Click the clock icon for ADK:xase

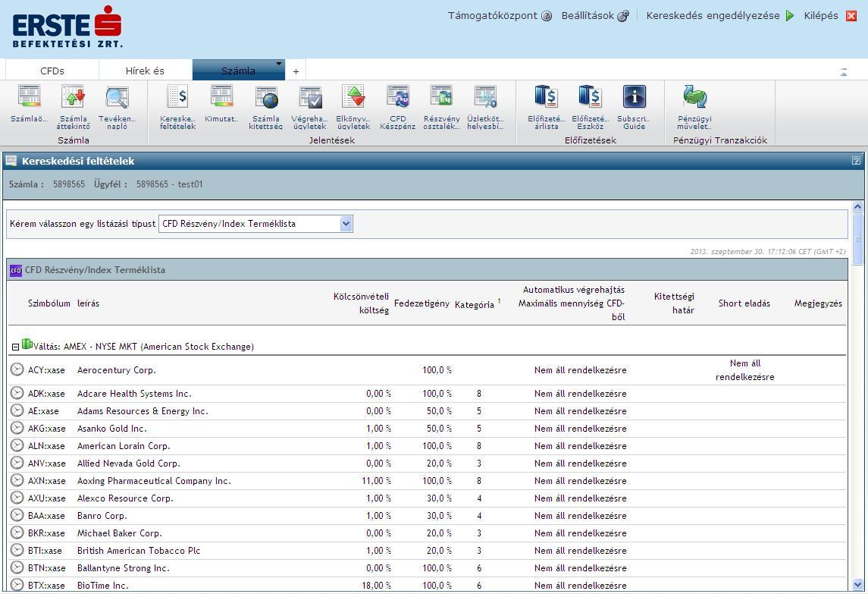(x=17, y=394)
